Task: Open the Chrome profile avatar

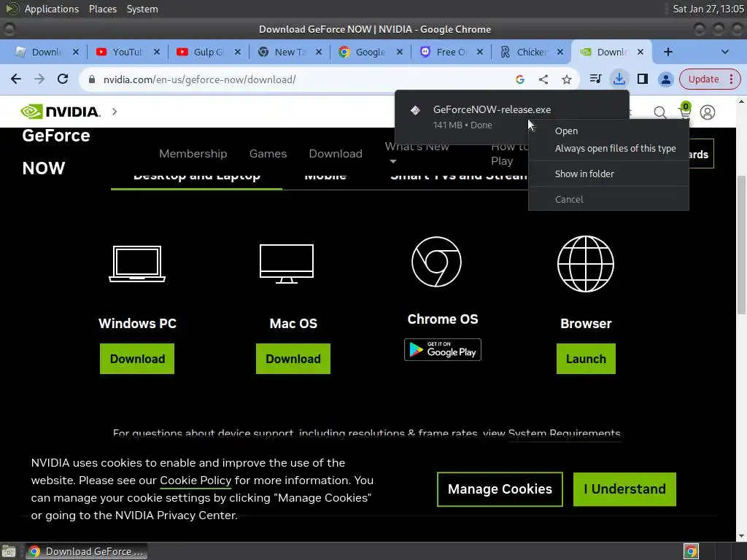Action: (665, 79)
